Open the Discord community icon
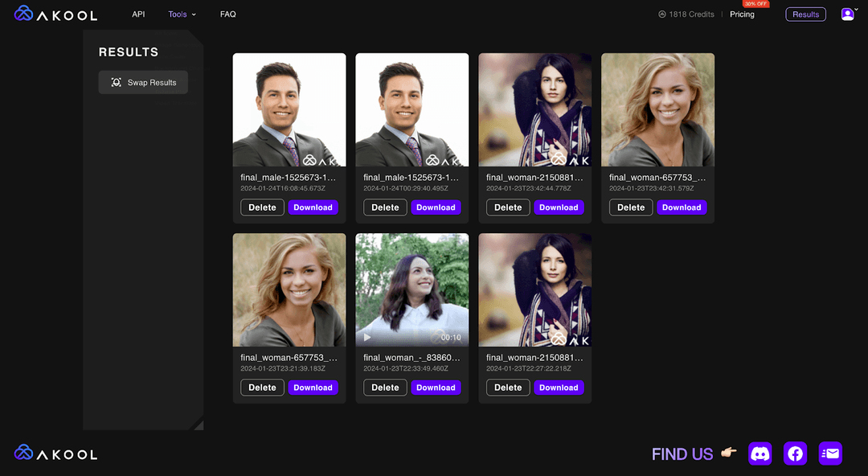Screen dimensions: 868x476 click(x=760, y=453)
